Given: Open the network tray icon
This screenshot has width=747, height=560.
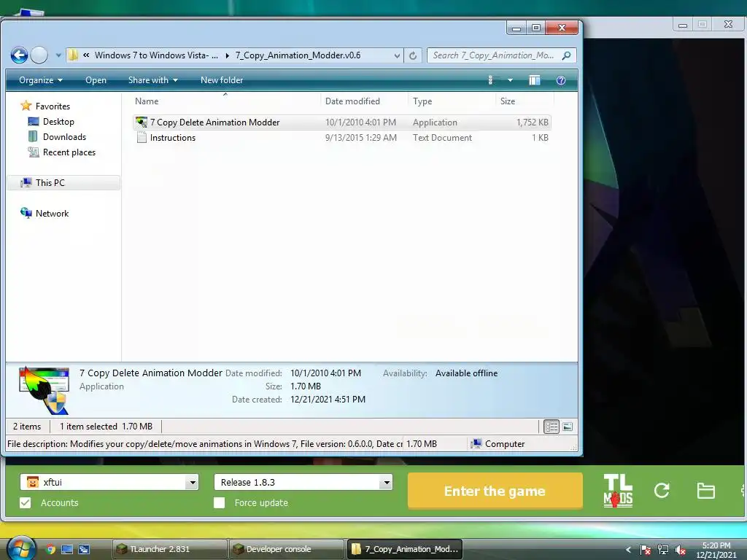Looking at the screenshot, I should tap(662, 550).
